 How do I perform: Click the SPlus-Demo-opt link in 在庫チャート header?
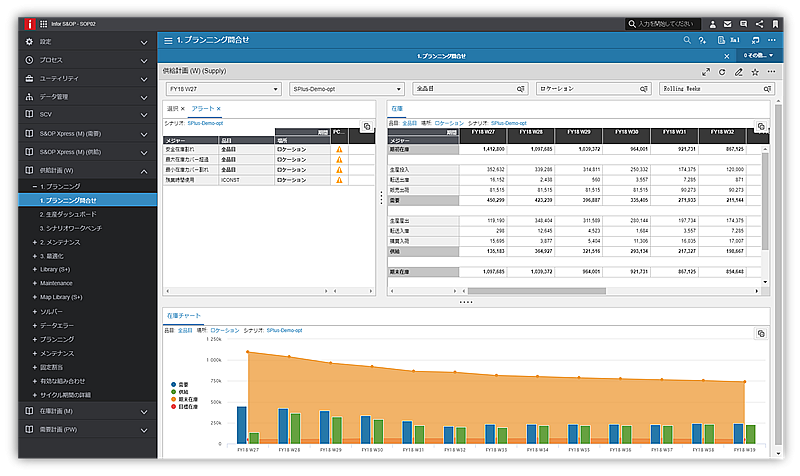tap(284, 331)
